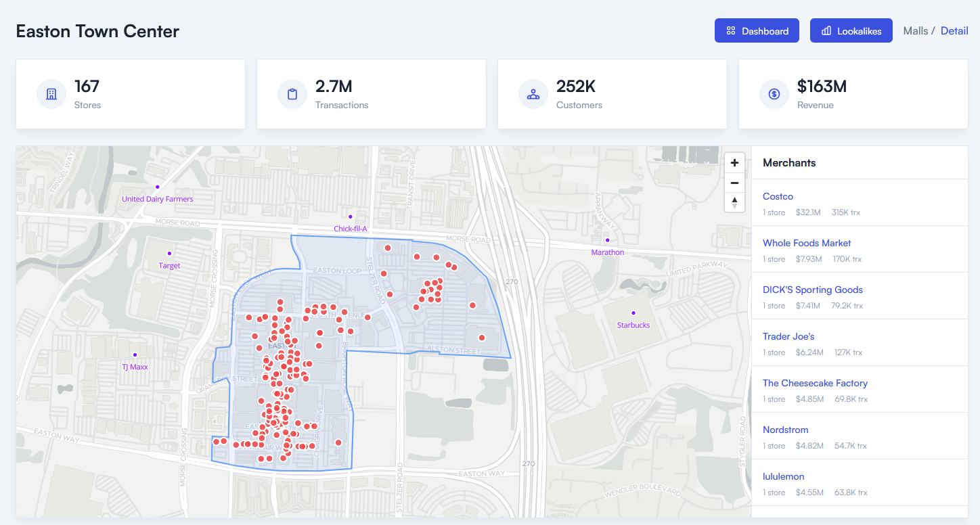Click the Merchants panel heading
This screenshot has width=980, height=525.
789,162
